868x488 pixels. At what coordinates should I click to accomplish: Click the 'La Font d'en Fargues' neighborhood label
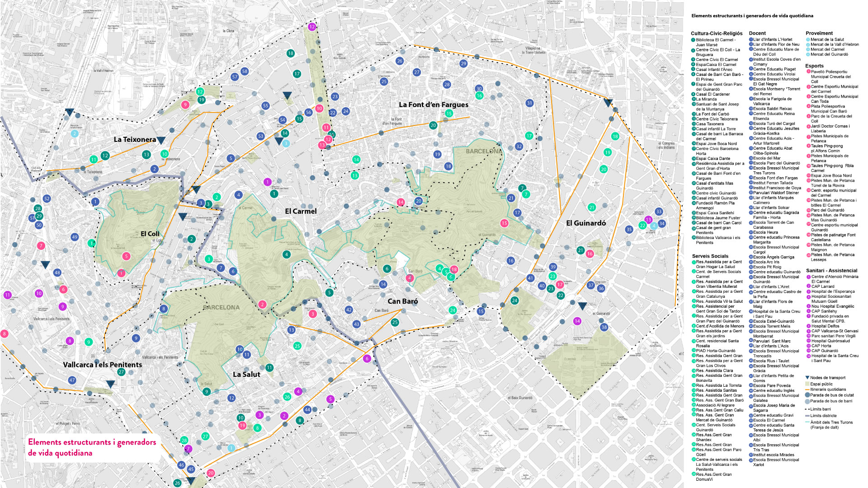(x=434, y=104)
